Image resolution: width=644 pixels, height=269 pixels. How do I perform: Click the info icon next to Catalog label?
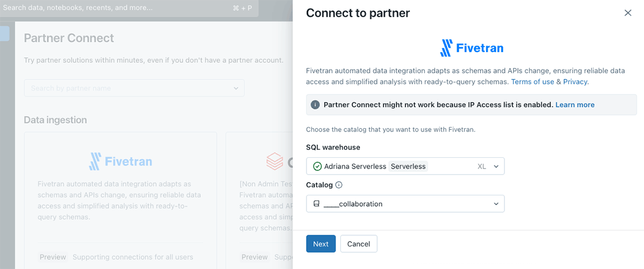339,185
